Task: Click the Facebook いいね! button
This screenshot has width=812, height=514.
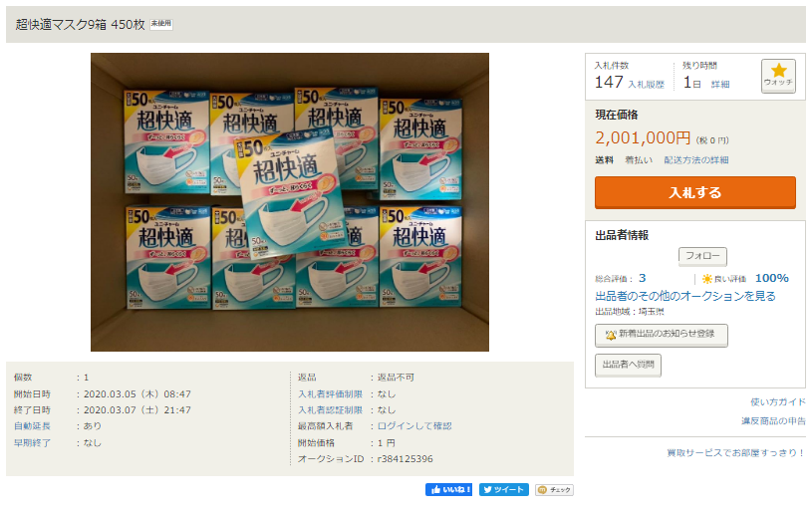Action: 449,490
